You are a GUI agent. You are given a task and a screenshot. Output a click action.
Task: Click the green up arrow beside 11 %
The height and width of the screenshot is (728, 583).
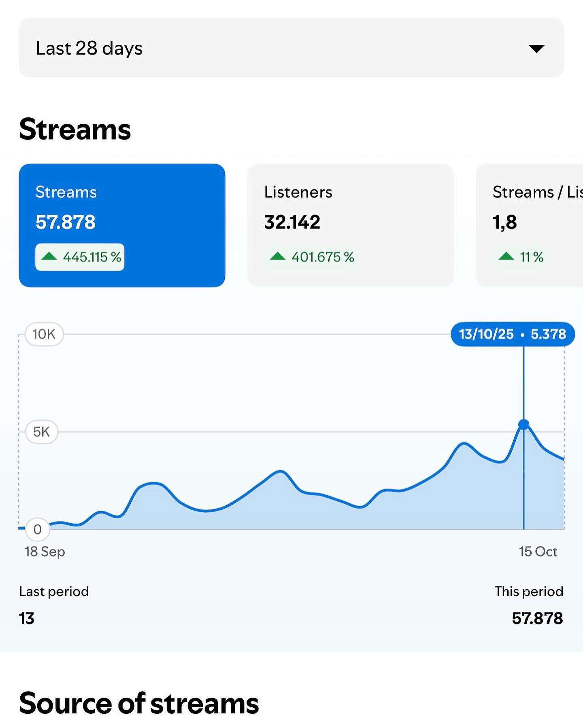(506, 256)
